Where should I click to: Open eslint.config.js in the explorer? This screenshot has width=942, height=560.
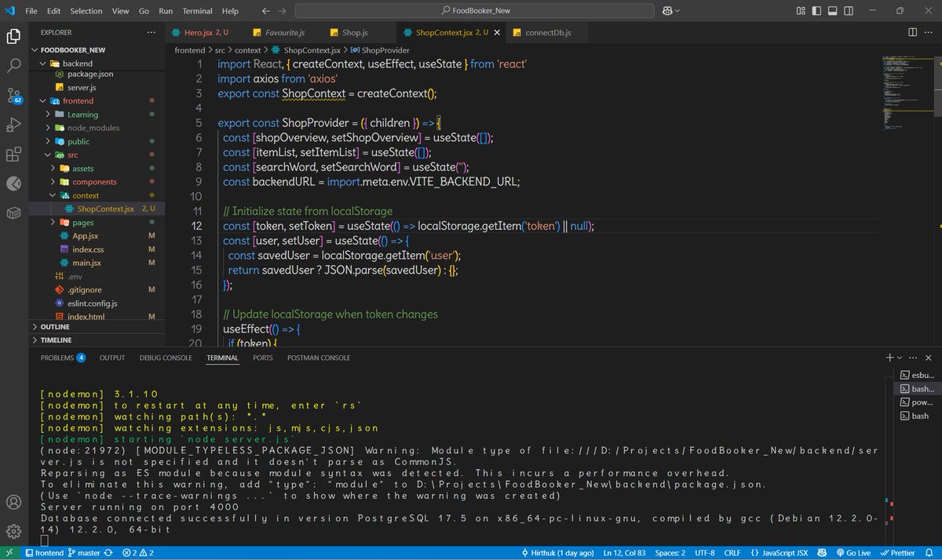pos(94,304)
